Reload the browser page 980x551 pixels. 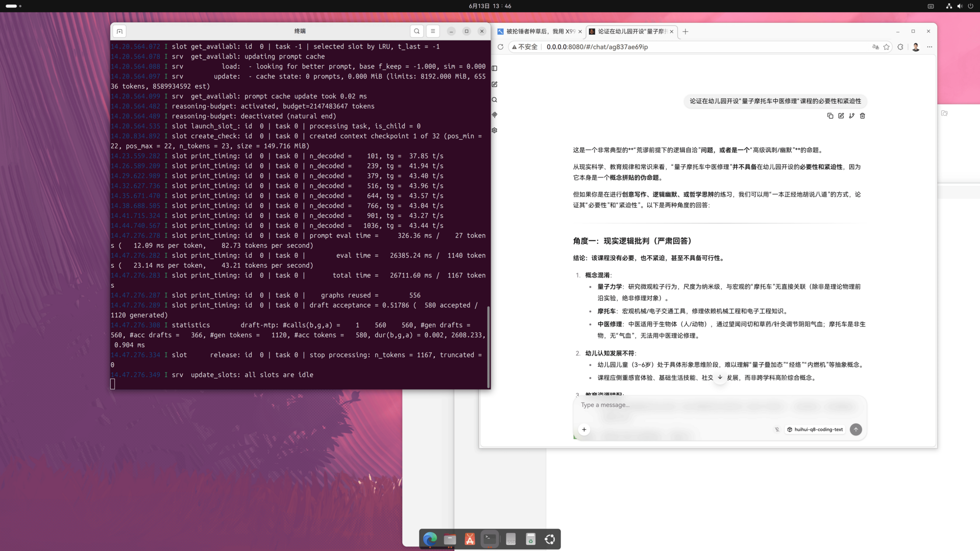(x=500, y=47)
